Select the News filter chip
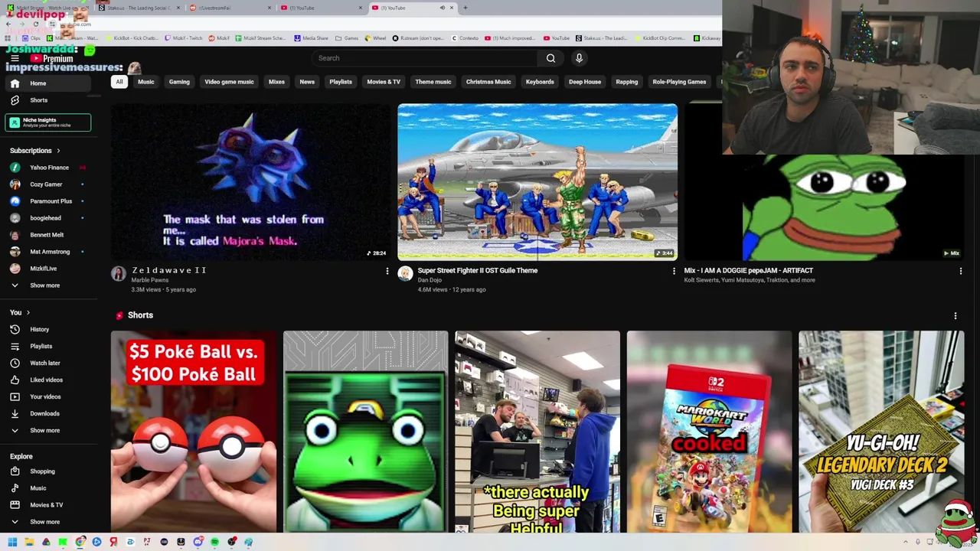The image size is (980, 551). tap(307, 82)
